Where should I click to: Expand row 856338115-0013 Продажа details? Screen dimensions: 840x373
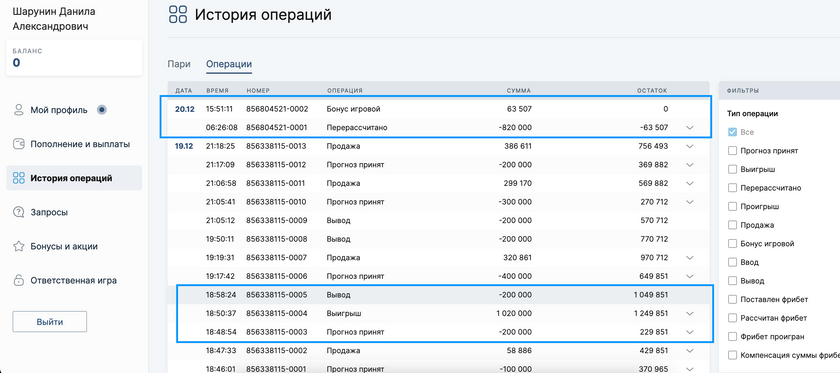coord(689,146)
